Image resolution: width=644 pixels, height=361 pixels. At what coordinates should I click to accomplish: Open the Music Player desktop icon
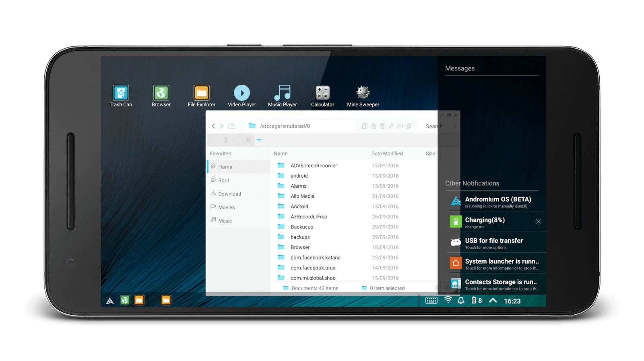click(283, 96)
